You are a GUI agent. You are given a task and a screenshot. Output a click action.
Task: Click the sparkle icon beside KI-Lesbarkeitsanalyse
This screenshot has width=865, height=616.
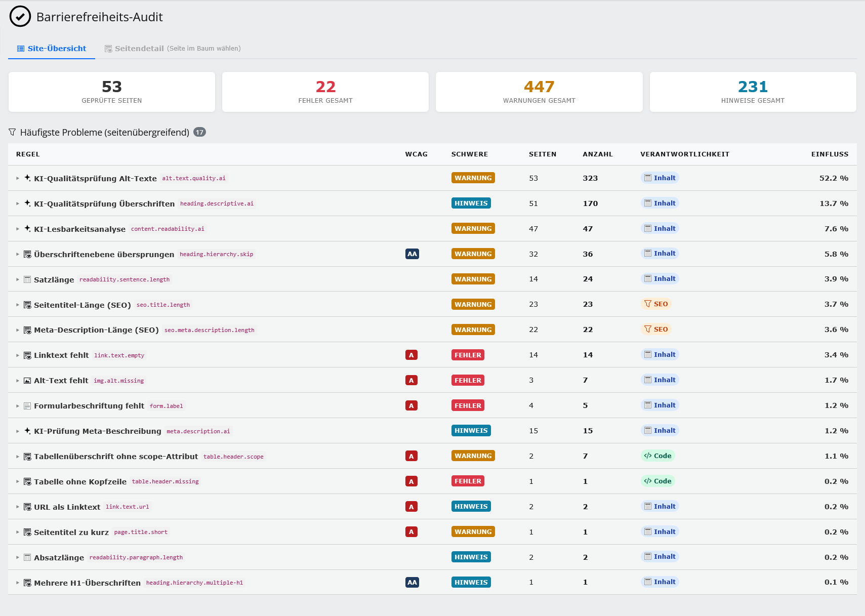pyautogui.click(x=27, y=228)
